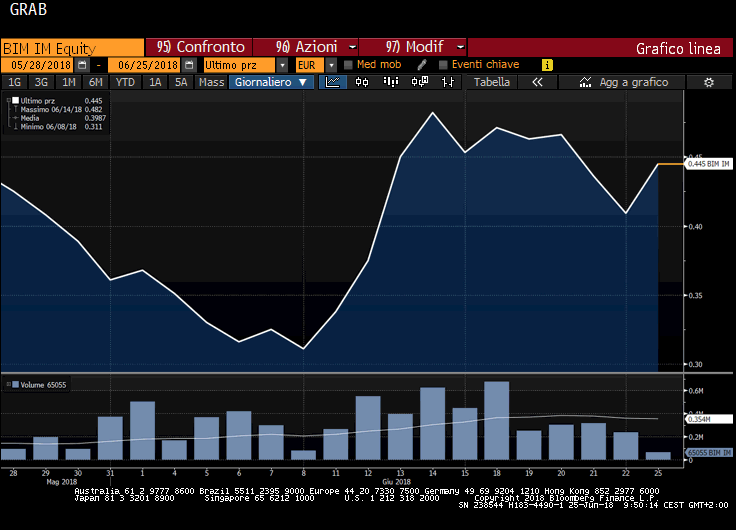Switch to the Tabella view
Viewport: 736px width, 530px height.
(x=491, y=82)
